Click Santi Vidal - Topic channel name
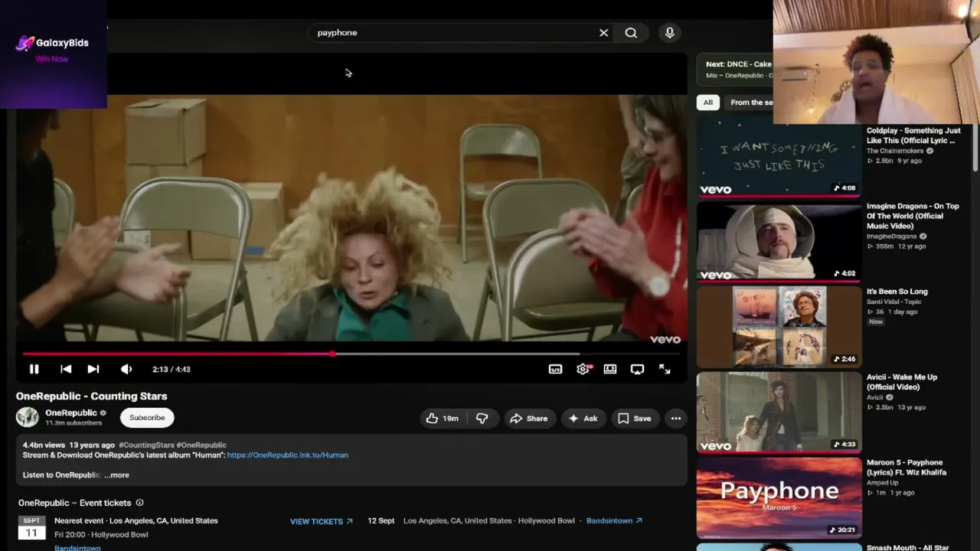This screenshot has width=980, height=551. 894,302
